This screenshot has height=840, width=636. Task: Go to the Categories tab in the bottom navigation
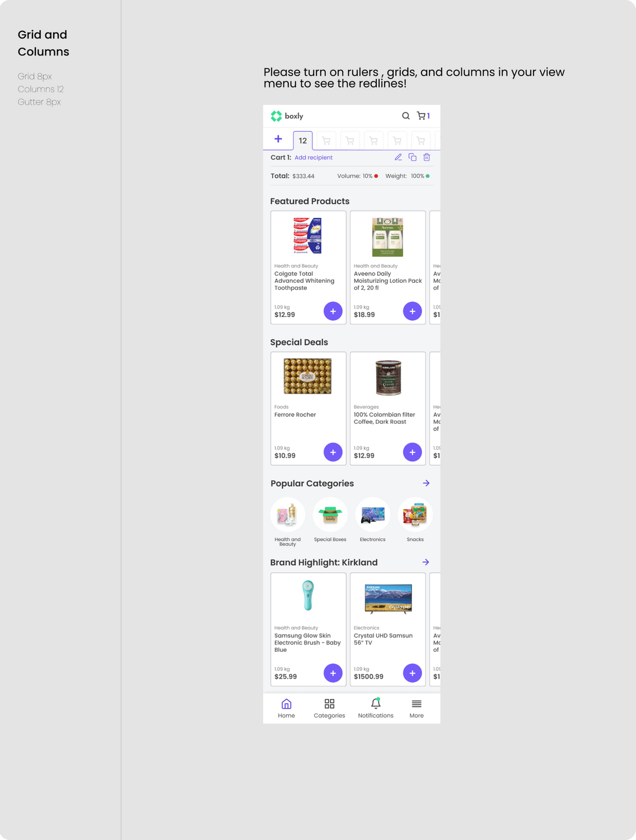329,708
